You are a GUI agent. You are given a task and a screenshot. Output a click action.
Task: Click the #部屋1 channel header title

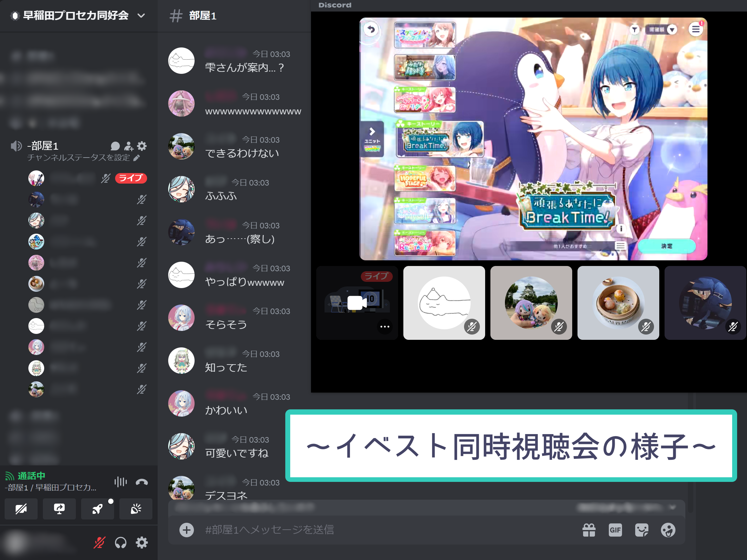[202, 15]
